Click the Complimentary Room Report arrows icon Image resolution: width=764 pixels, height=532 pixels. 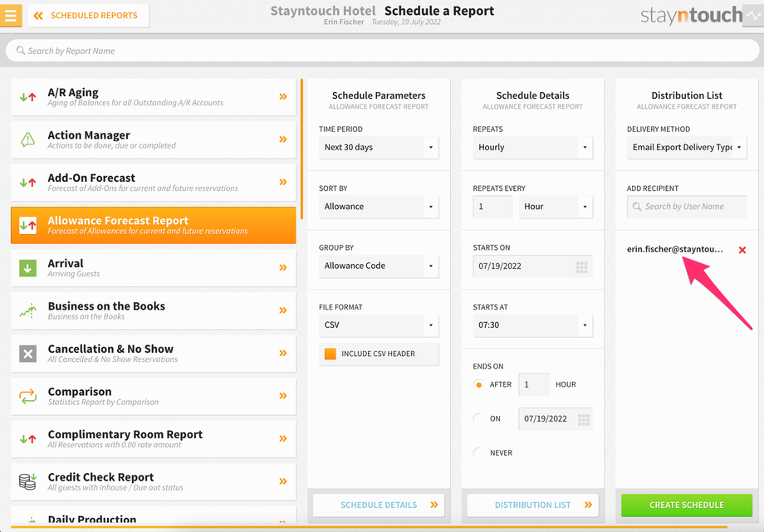(27, 439)
